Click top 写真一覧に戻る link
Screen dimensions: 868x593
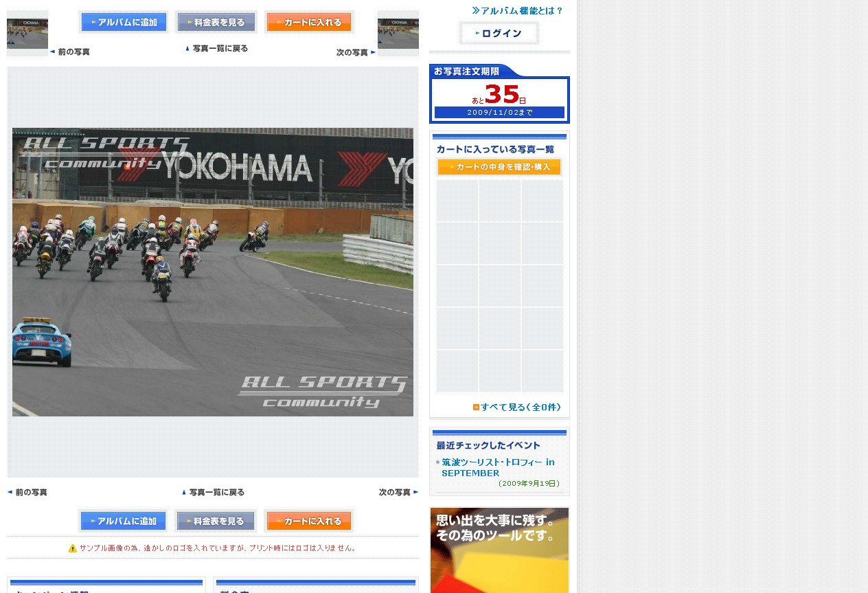(216, 49)
